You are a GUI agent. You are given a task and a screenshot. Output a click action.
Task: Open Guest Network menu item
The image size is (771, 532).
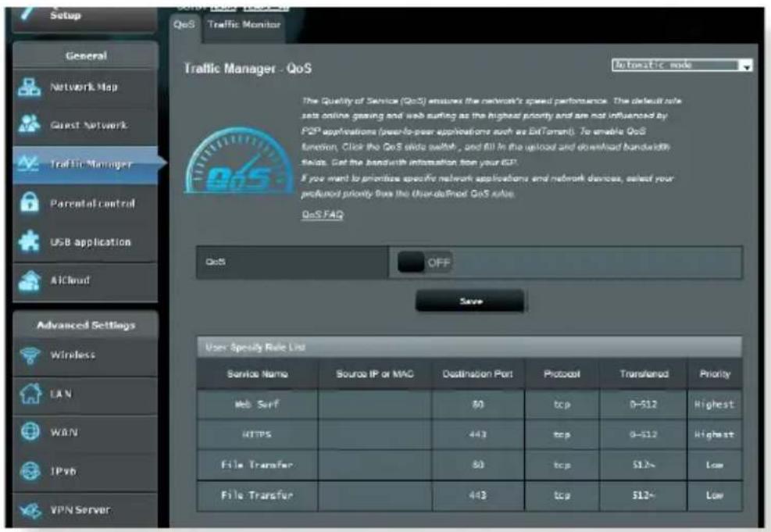point(86,125)
